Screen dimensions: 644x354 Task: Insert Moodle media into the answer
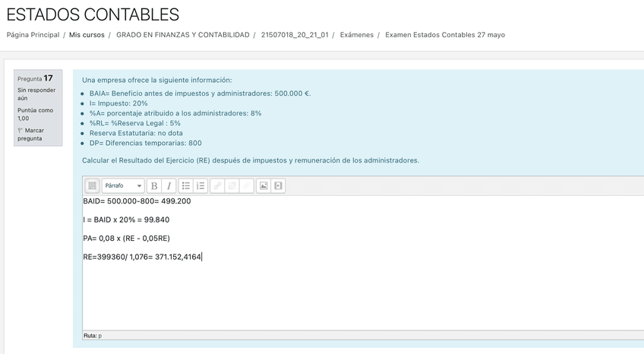pyautogui.click(x=278, y=185)
